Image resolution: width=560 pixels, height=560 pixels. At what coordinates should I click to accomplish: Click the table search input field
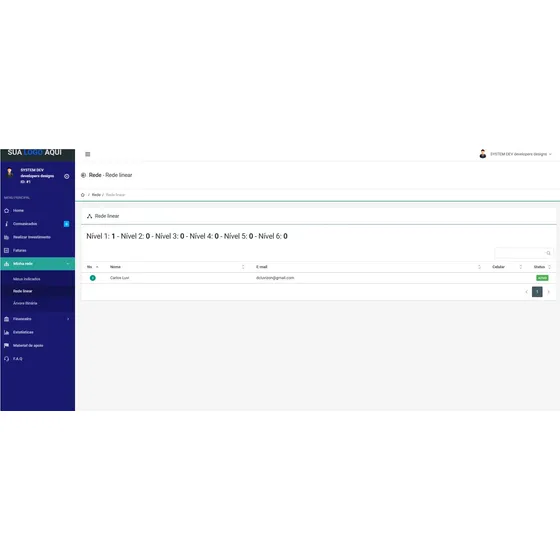tap(524, 253)
